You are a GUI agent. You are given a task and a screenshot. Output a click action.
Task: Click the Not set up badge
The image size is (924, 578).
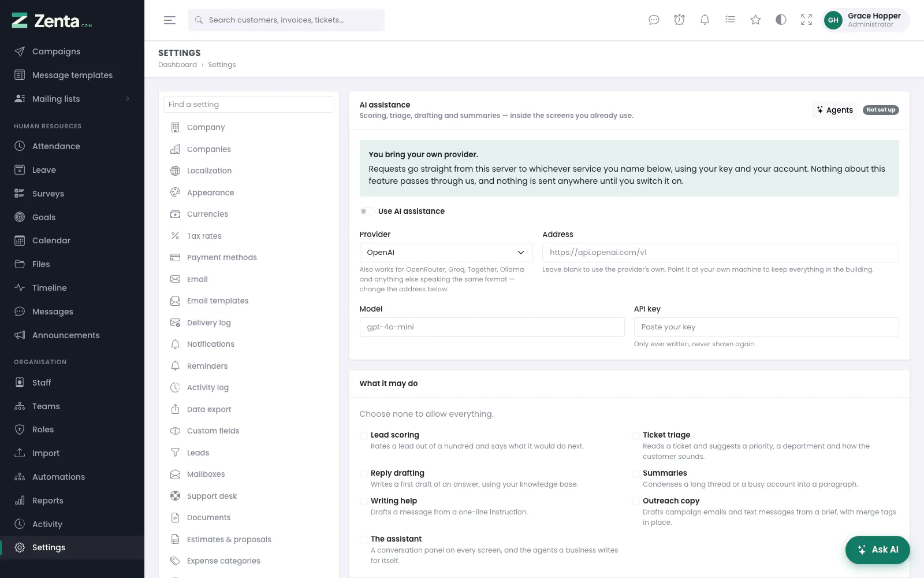pos(881,110)
